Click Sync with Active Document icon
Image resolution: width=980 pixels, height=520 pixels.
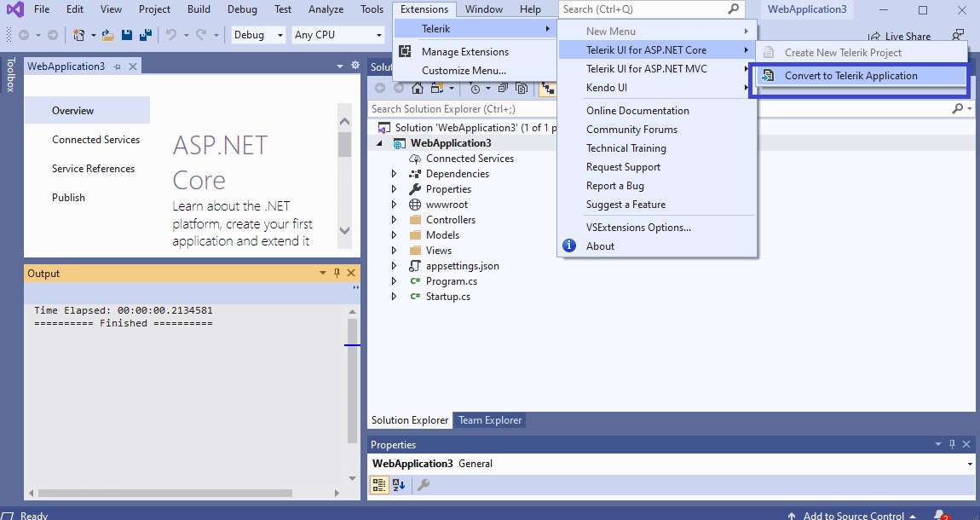(547, 87)
